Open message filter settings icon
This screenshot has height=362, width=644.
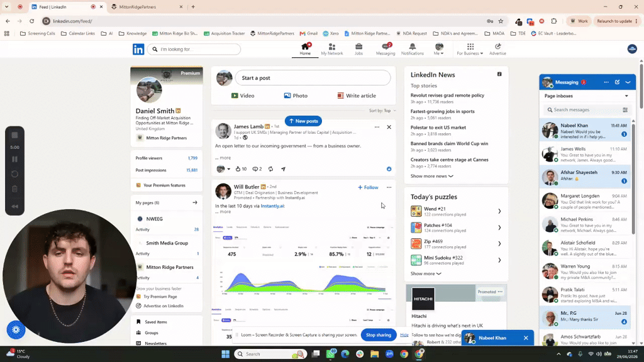coord(625,110)
